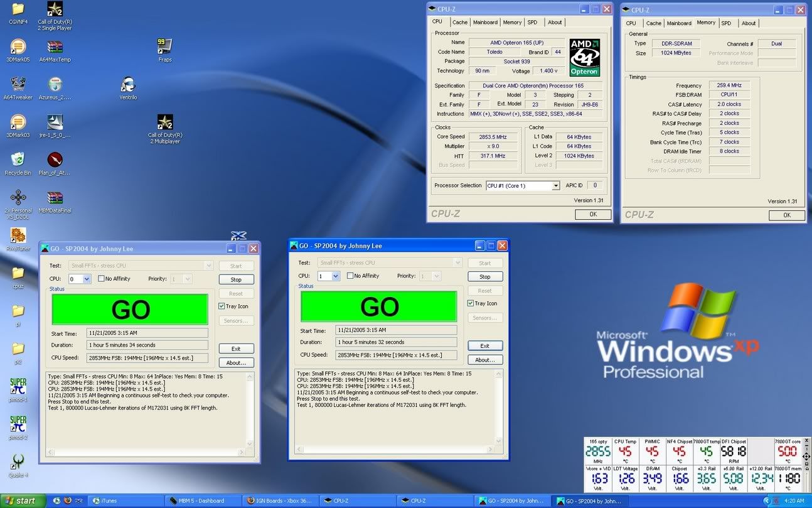The image size is (812, 508).
Task: Uncheck Tray Icon in the CPU 1 SP2004 window
Action: 471,303
